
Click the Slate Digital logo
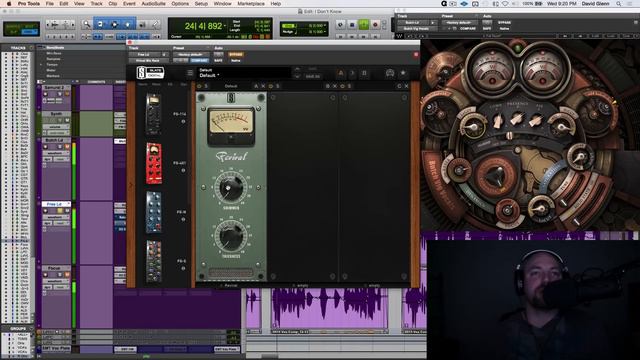click(x=150, y=73)
